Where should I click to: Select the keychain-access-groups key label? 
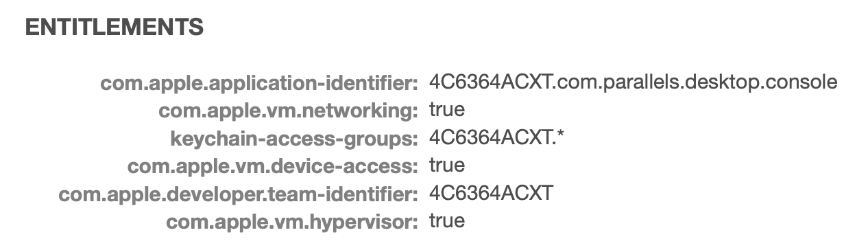click(294, 139)
